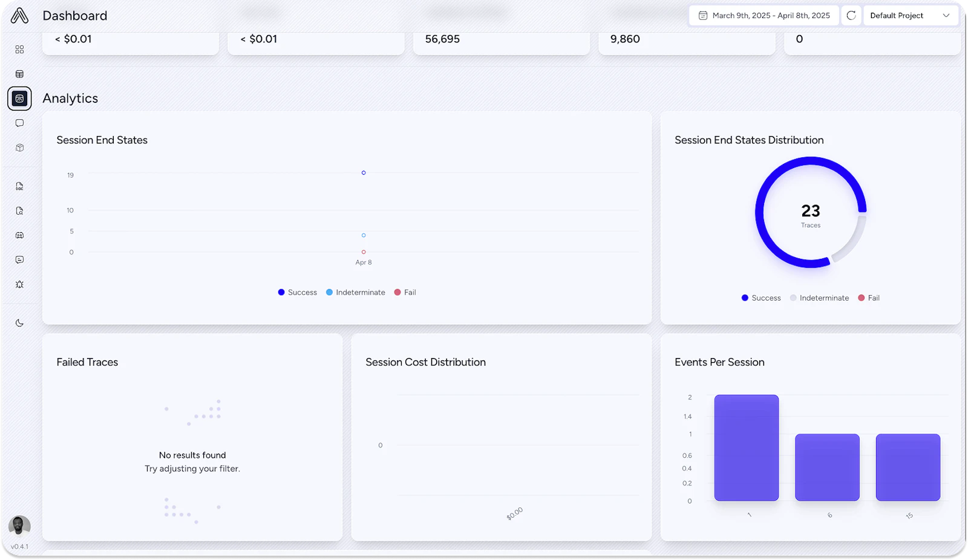
Task: Open the table view icon in sidebar
Action: coord(19,74)
